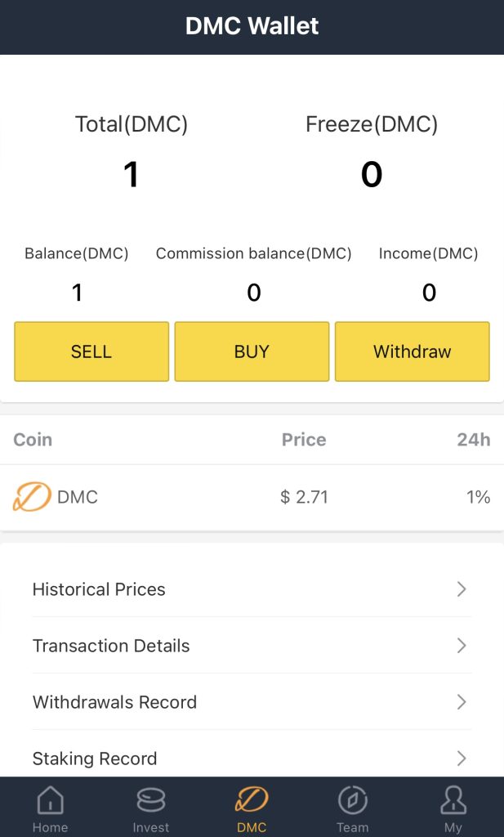The height and width of the screenshot is (837, 504).
Task: Tap the DMC coin logo in the price row
Action: [x=32, y=497]
